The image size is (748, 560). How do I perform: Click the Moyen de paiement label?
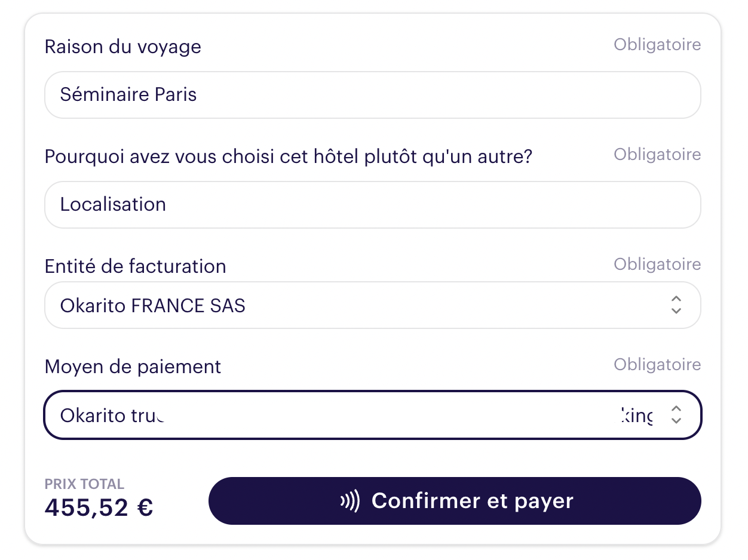[x=133, y=367]
